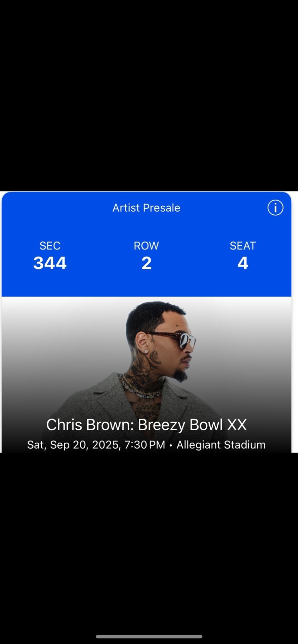Click the SEC label
298x644 pixels.
coord(50,246)
